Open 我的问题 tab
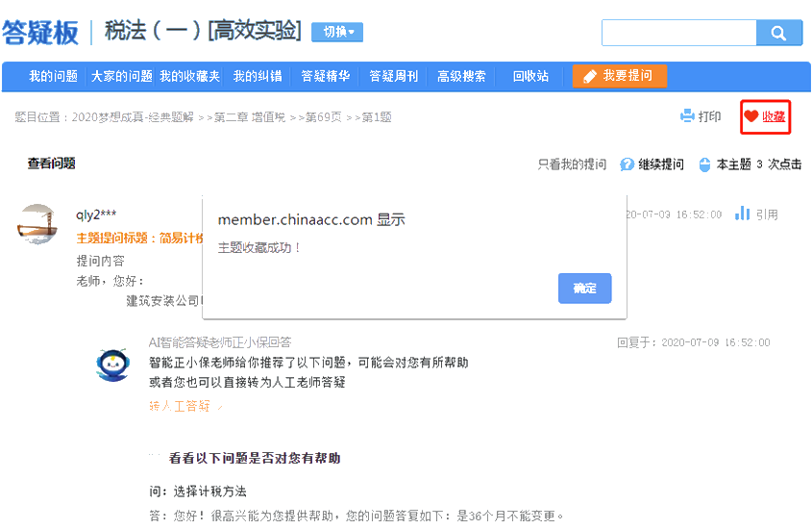 [x=53, y=76]
